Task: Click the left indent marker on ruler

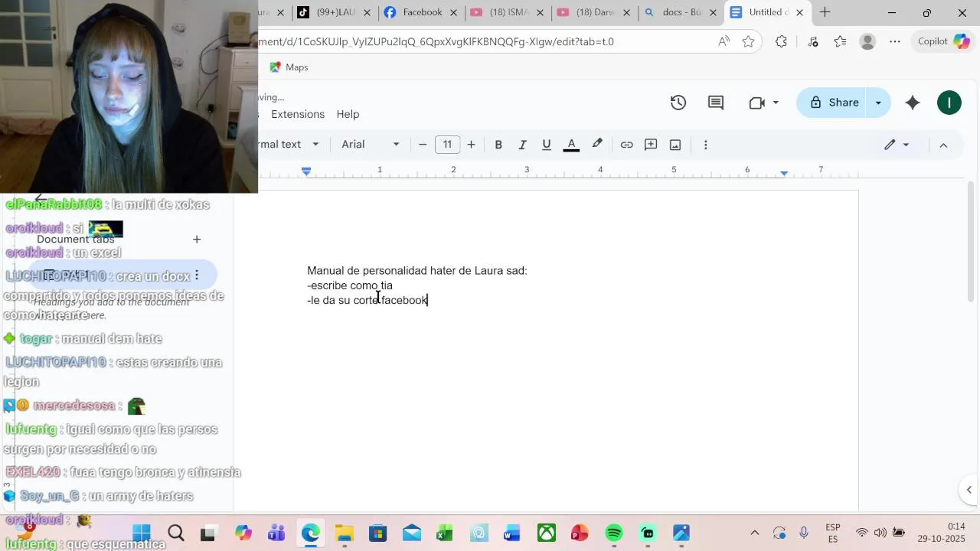Action: pos(306,171)
